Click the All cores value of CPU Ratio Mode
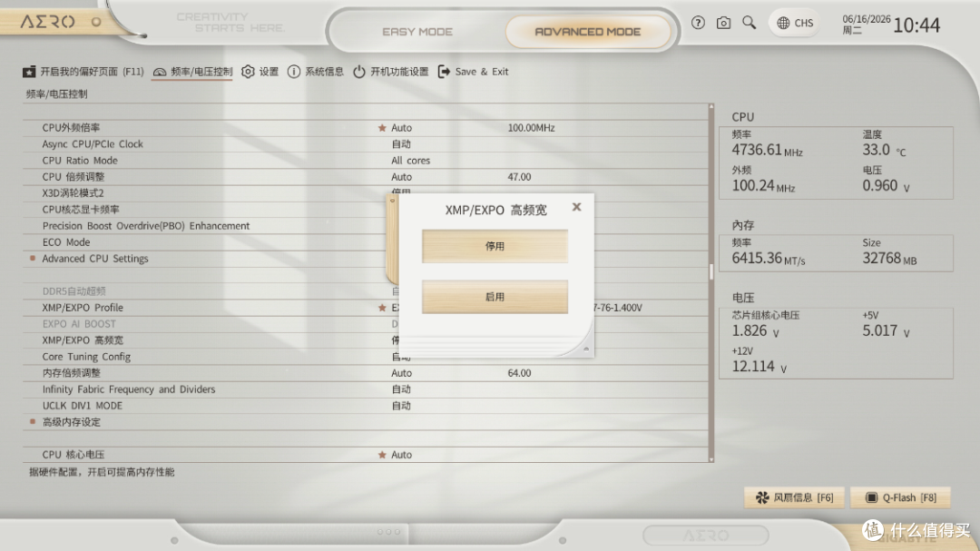This screenshot has height=551, width=980. click(411, 160)
